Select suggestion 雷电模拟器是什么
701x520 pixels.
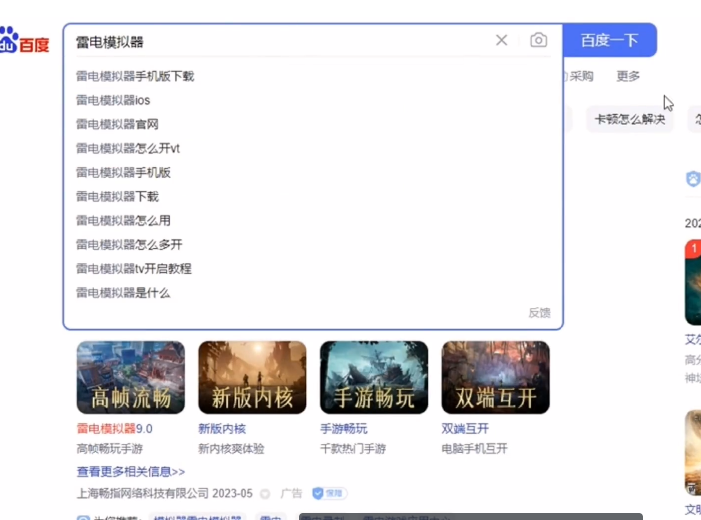coord(123,293)
